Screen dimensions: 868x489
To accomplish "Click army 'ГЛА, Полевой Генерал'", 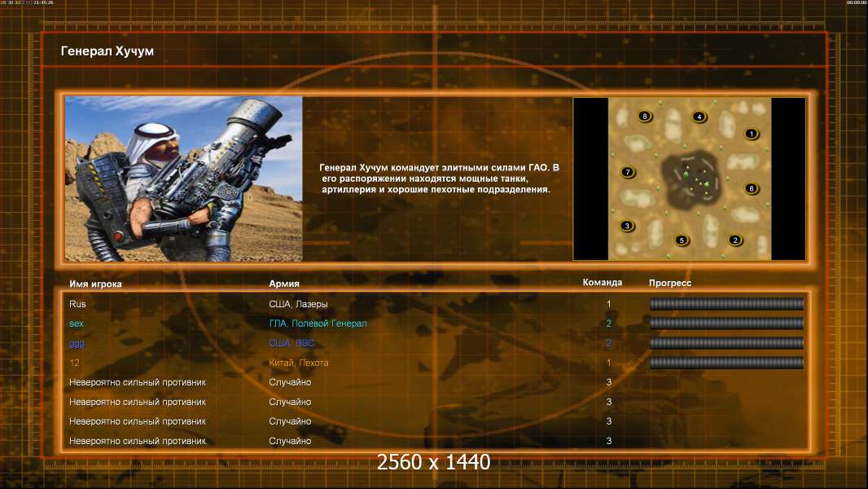I will (318, 324).
